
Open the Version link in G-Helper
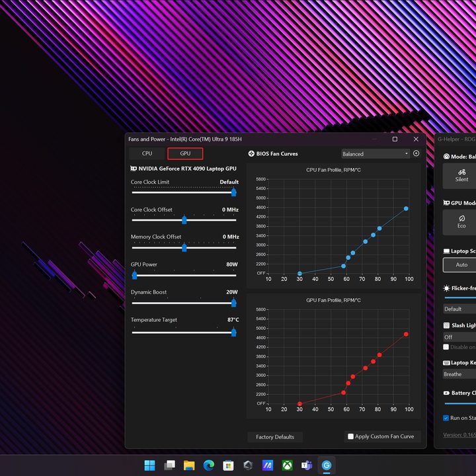[x=459, y=435]
